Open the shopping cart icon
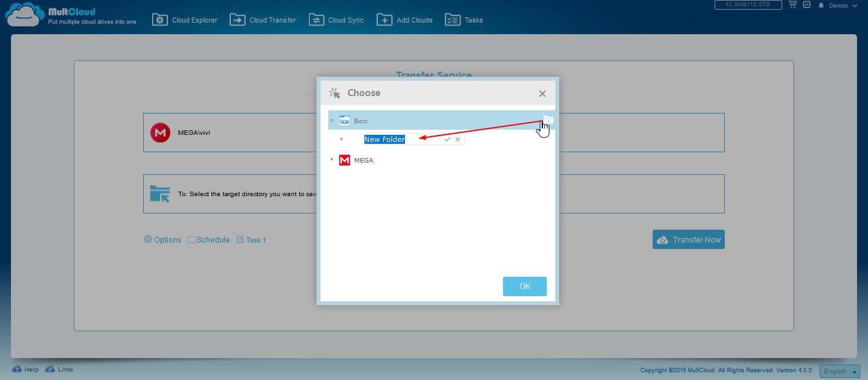Screen dimensions: 868x380 pyautogui.click(x=793, y=5)
